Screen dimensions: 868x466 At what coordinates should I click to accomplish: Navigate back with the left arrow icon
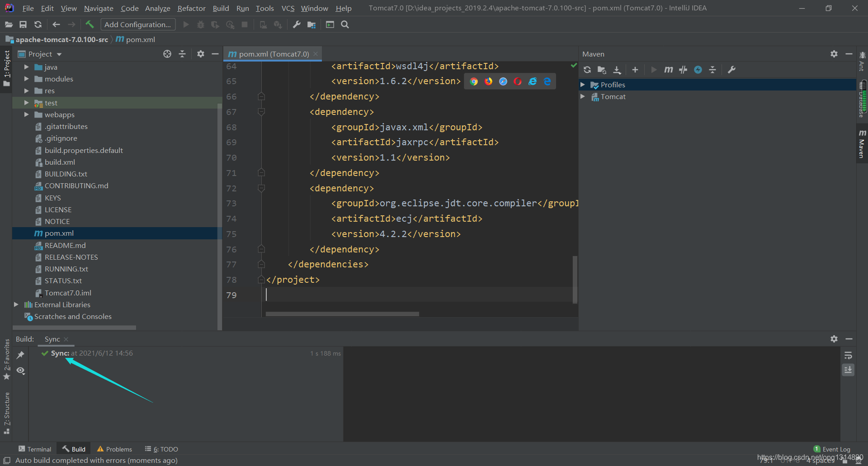[56, 24]
